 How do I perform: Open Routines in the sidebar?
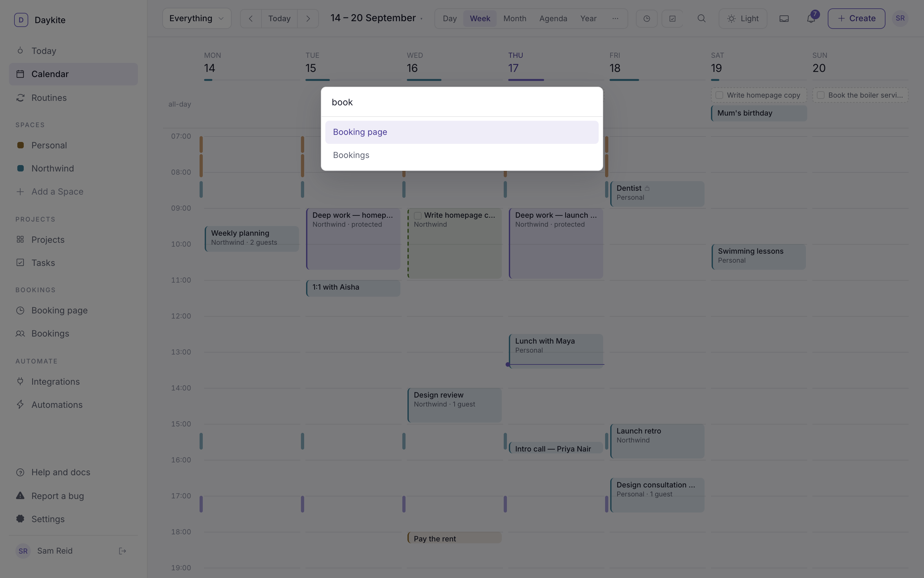[73, 98]
